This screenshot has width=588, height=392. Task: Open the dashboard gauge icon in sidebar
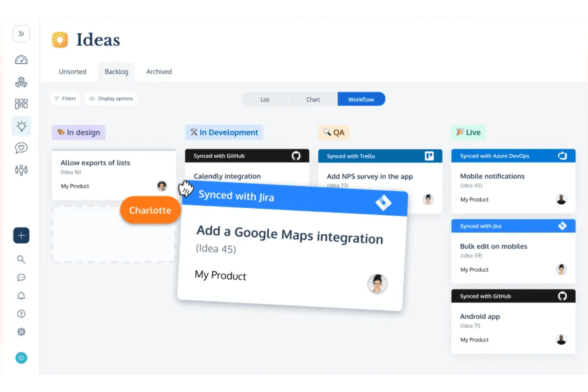21,60
